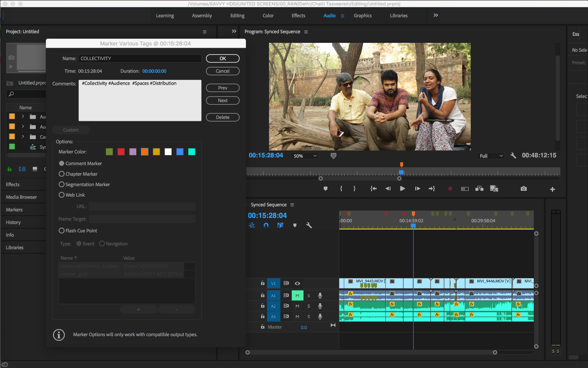This screenshot has height=368, width=588.
Task: Click the Export Frame camera icon
Action: (x=524, y=189)
